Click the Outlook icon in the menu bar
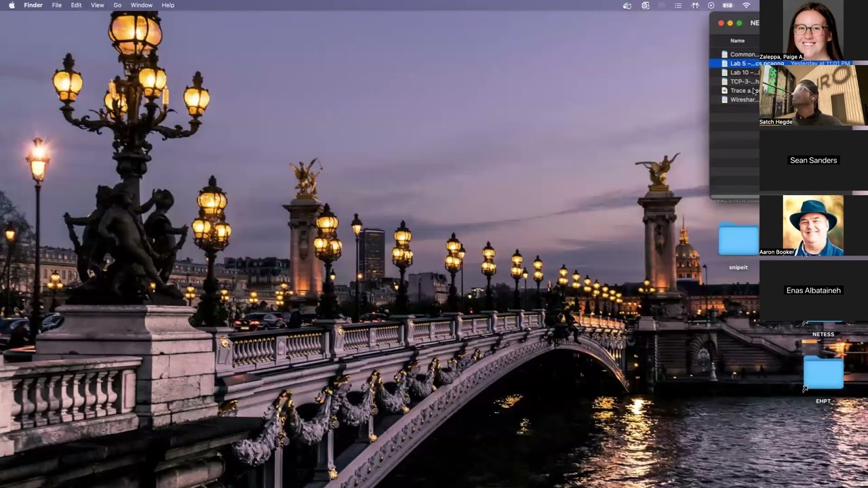This screenshot has height=488, width=868. 646,5
